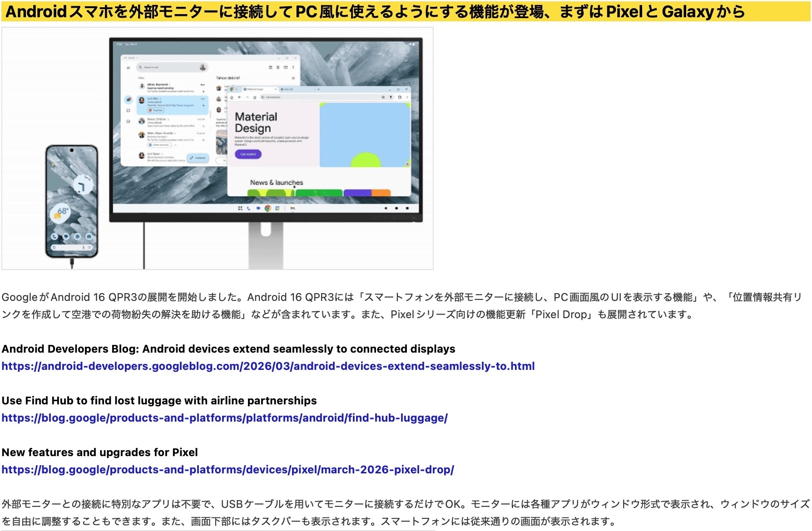Tap the Phone app icon in the smartphone's dock
Viewport: 812px width, 531px height.
pyautogui.click(x=54, y=236)
